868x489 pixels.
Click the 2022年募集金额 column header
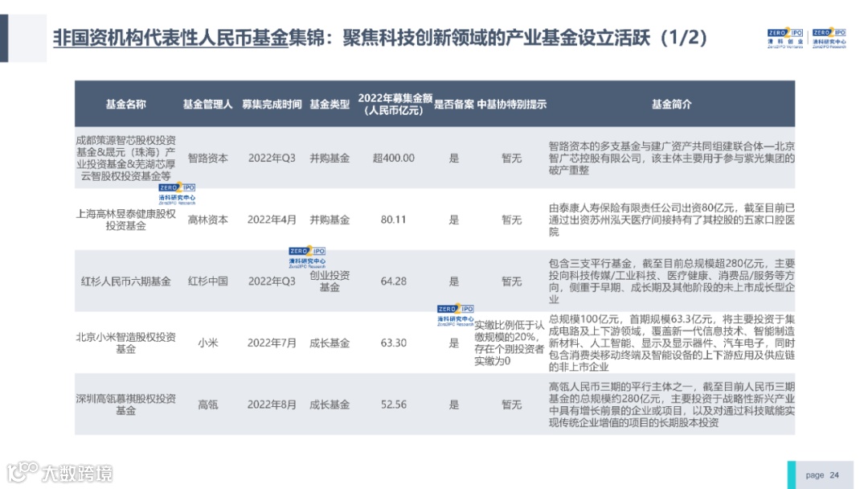394,104
